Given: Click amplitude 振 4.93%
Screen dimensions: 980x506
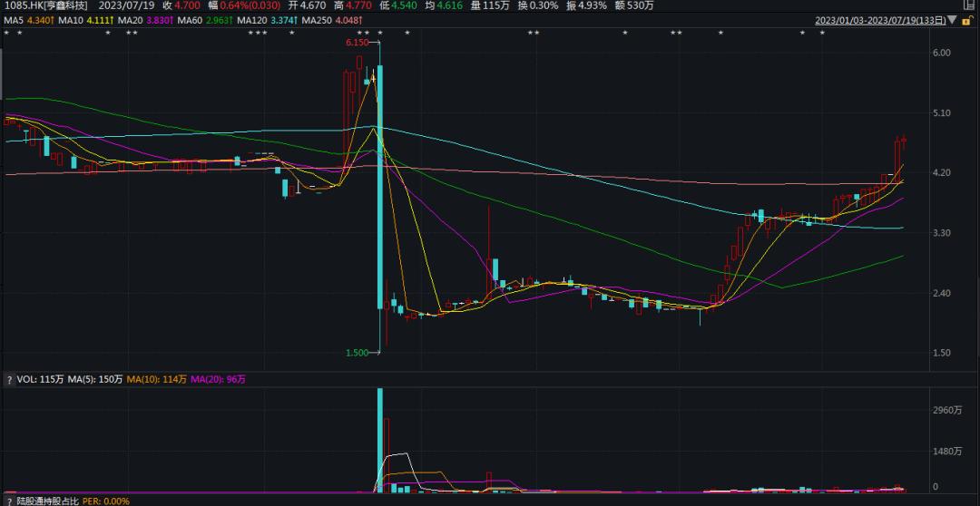Looking at the screenshot, I should (x=587, y=5).
